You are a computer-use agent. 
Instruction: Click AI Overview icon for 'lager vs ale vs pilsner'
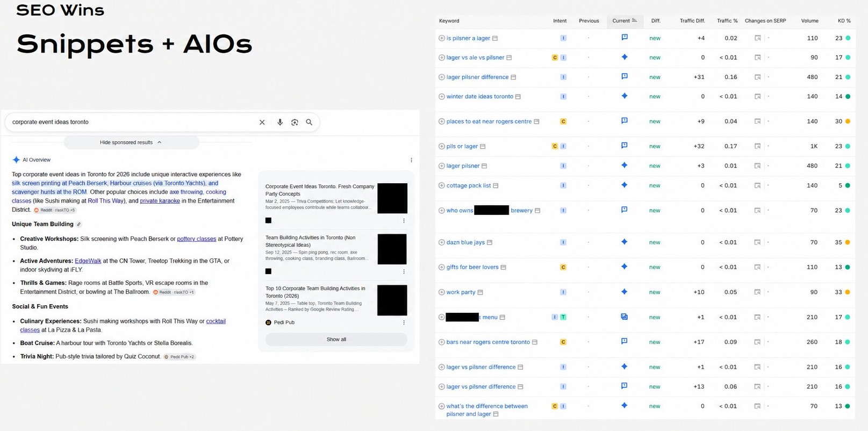coord(625,57)
